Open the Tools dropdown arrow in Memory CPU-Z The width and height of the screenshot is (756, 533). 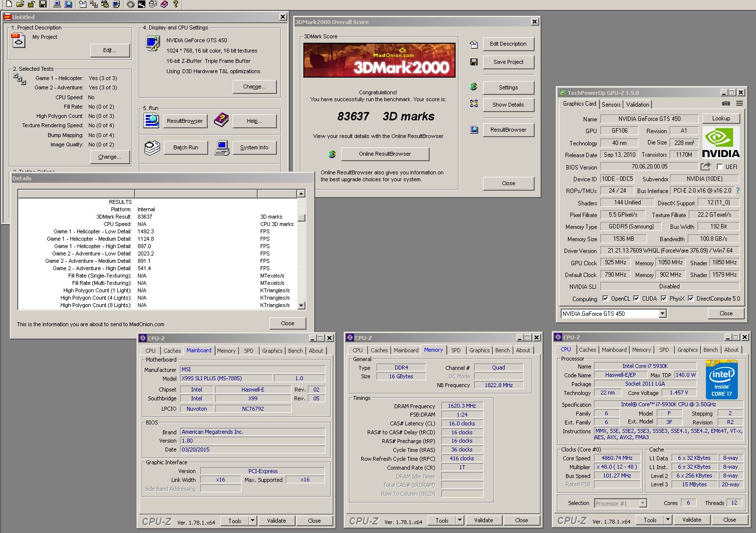coord(459,520)
